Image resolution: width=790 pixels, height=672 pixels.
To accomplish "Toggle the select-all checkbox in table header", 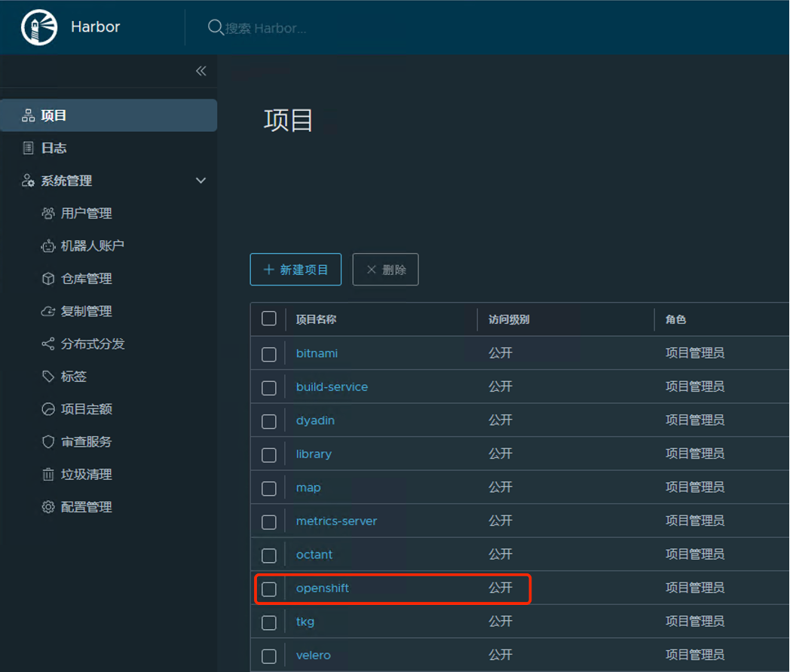I will (269, 319).
